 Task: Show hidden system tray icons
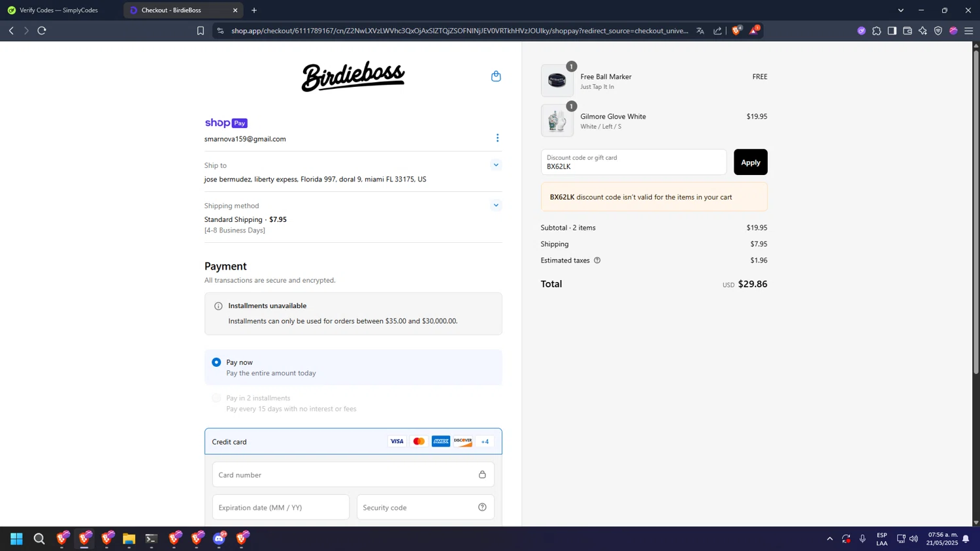(830, 539)
